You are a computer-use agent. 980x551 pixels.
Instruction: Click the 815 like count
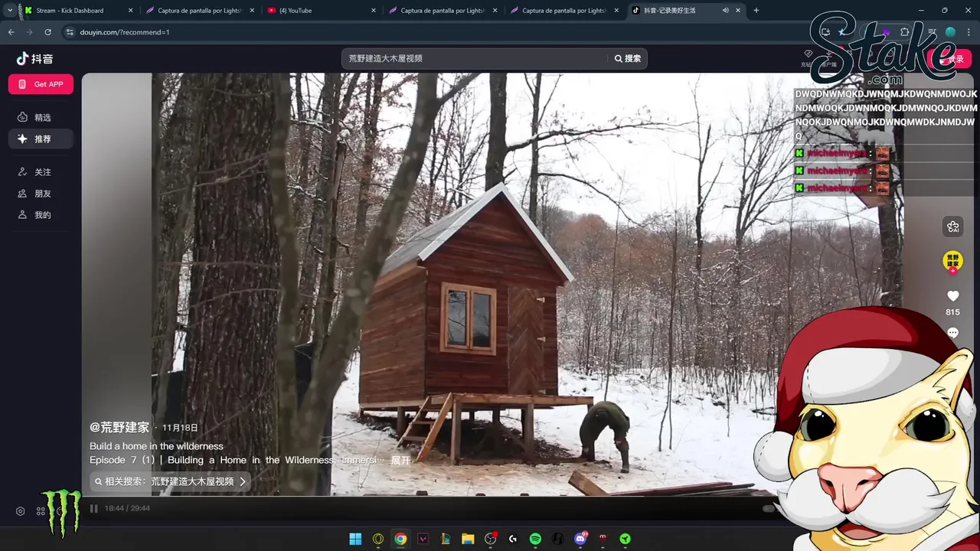[x=952, y=312]
